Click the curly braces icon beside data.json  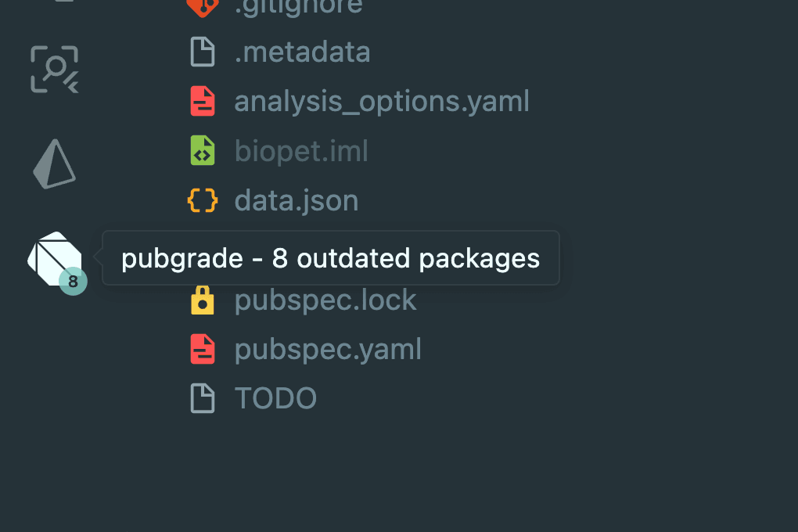(x=203, y=201)
